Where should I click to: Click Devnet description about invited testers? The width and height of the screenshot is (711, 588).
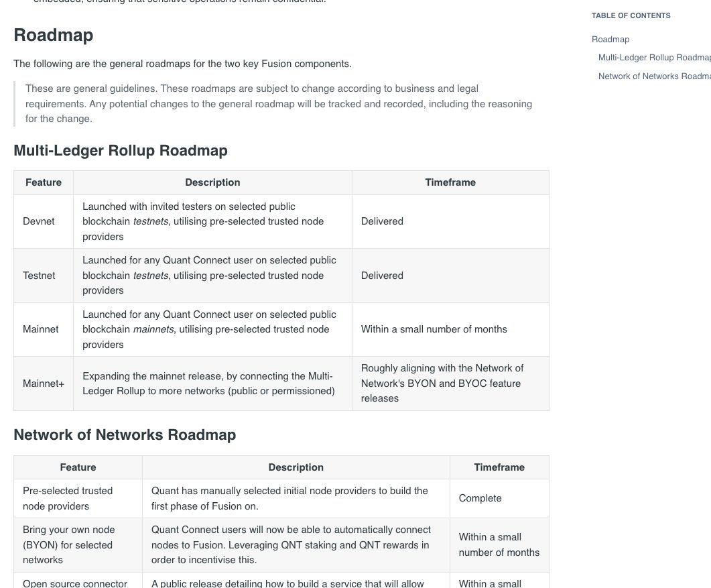pyautogui.click(x=212, y=221)
